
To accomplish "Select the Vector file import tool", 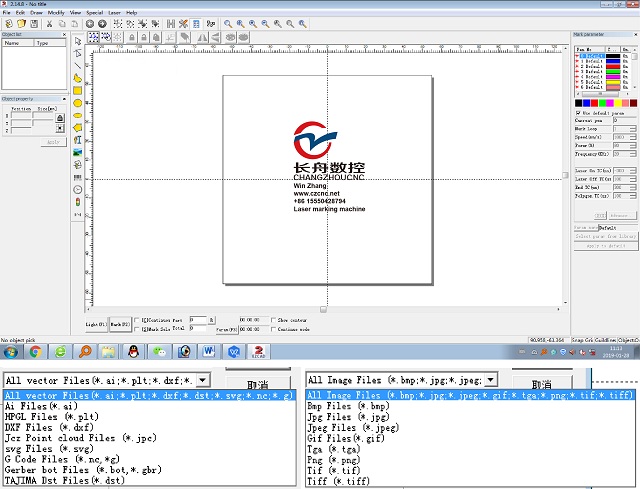I will tap(78, 164).
